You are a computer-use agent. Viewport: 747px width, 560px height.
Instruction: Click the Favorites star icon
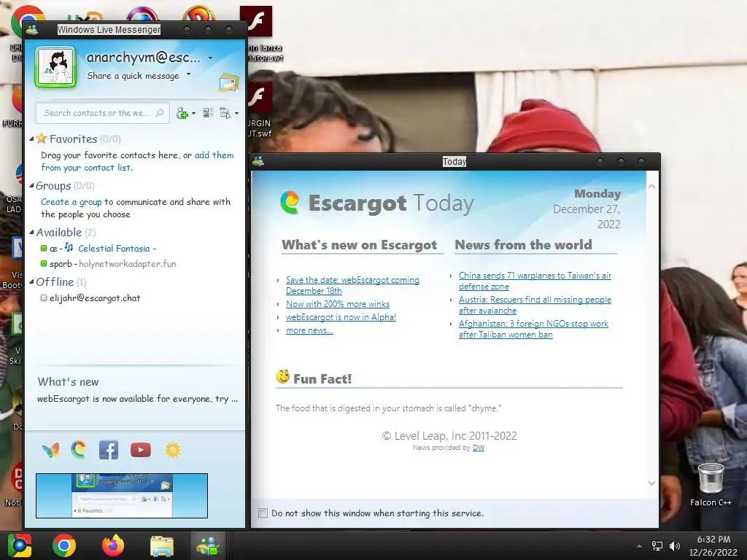42,139
